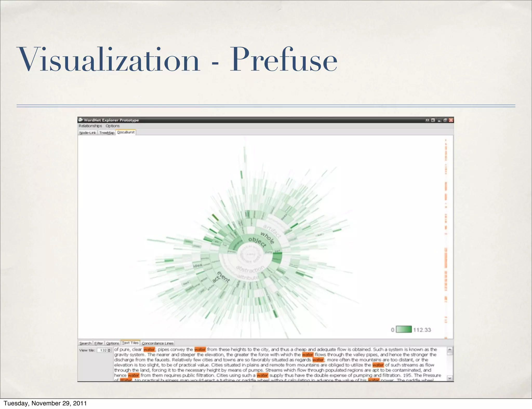
Task: Click the View tile number stepper
Action: pyautogui.click(x=109, y=350)
